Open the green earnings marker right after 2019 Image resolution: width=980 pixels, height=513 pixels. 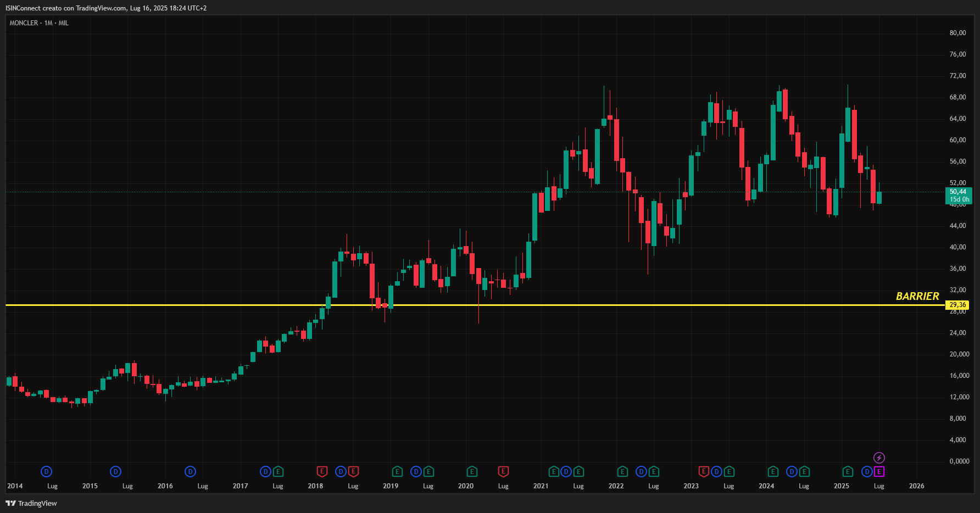click(397, 471)
